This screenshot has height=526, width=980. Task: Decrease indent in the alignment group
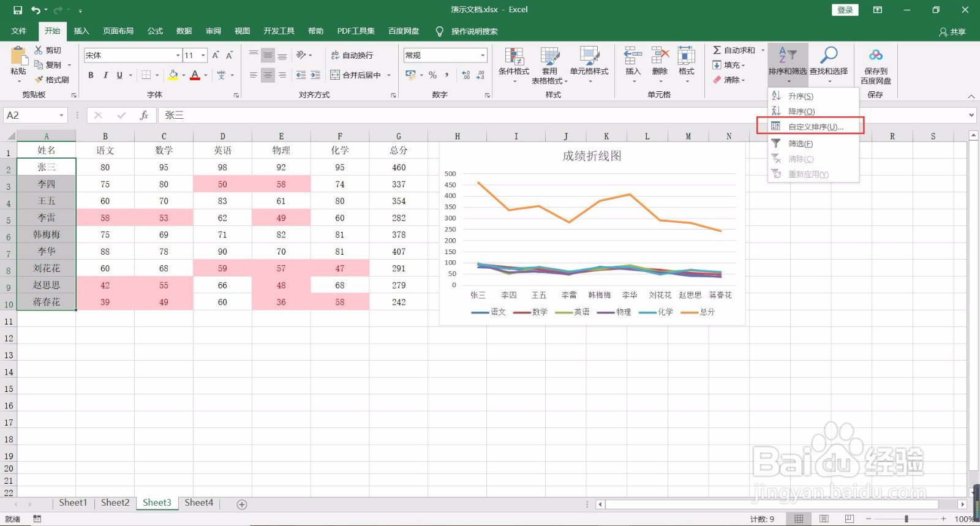[301, 75]
